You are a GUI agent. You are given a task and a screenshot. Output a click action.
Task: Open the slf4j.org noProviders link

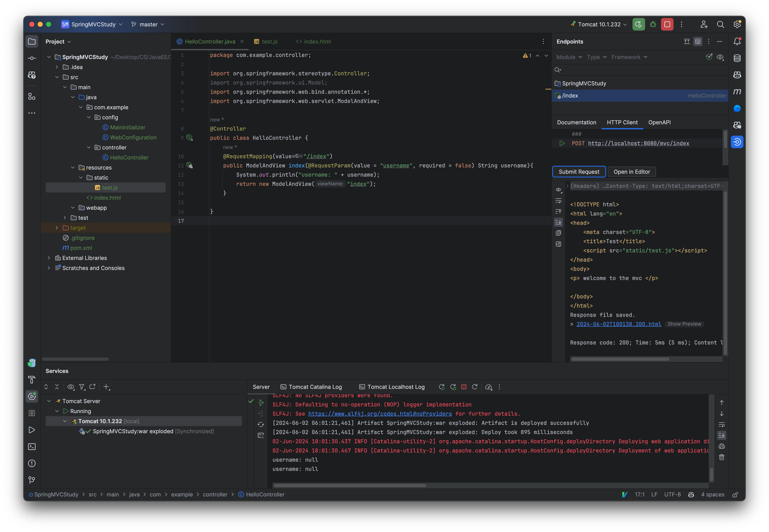(x=380, y=414)
